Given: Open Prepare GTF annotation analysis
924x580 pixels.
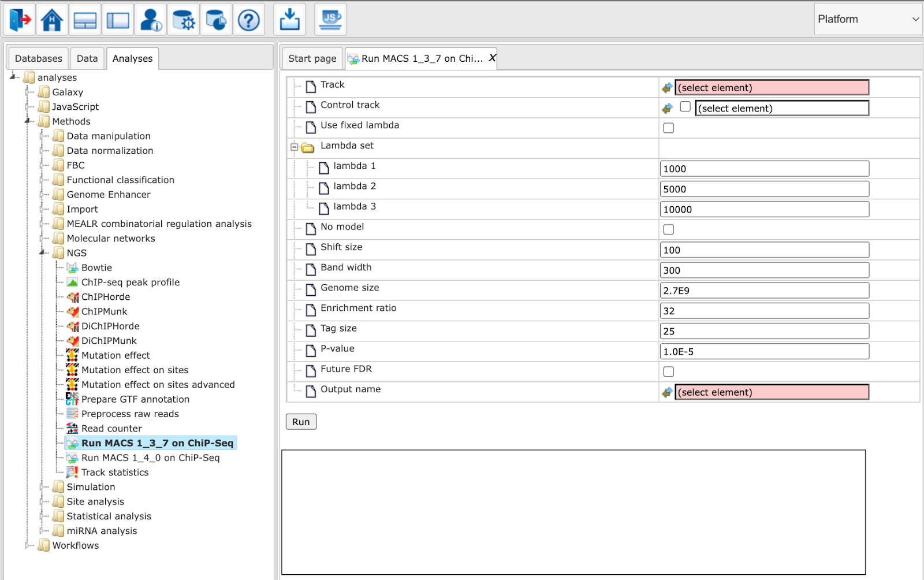Looking at the screenshot, I should (x=135, y=399).
